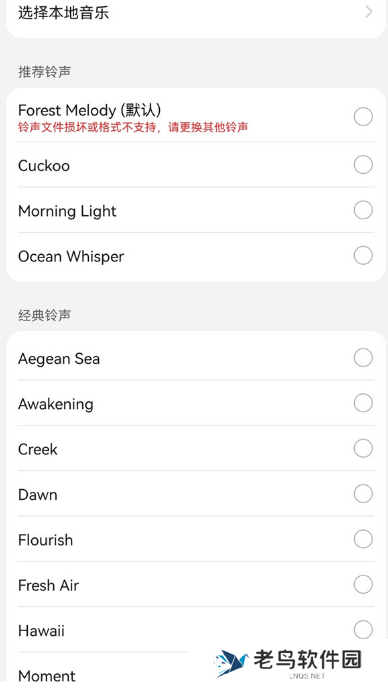The height and width of the screenshot is (689, 388).
Task: Select the Forest Melody radio button
Action: (363, 116)
